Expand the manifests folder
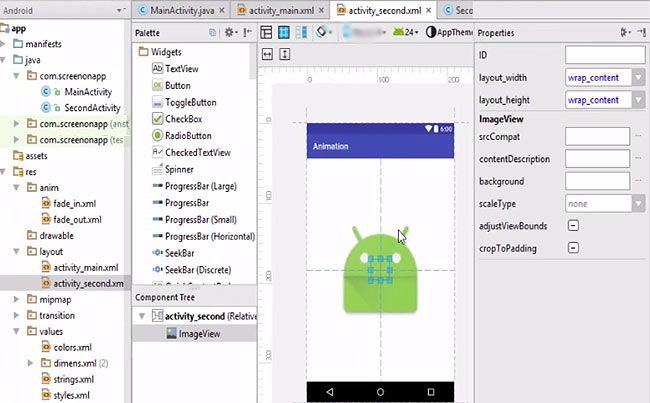 (3, 44)
